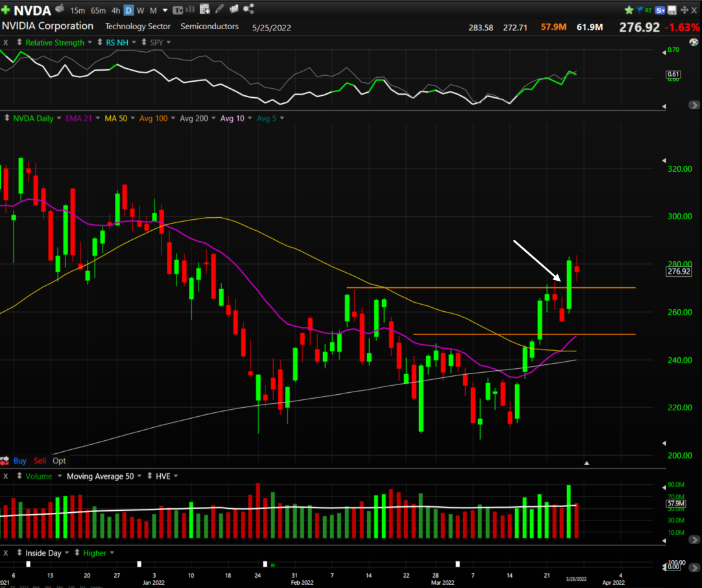The width and height of the screenshot is (702, 588).
Task: Click reorder arrows beside RS NH
Action: click(100, 42)
